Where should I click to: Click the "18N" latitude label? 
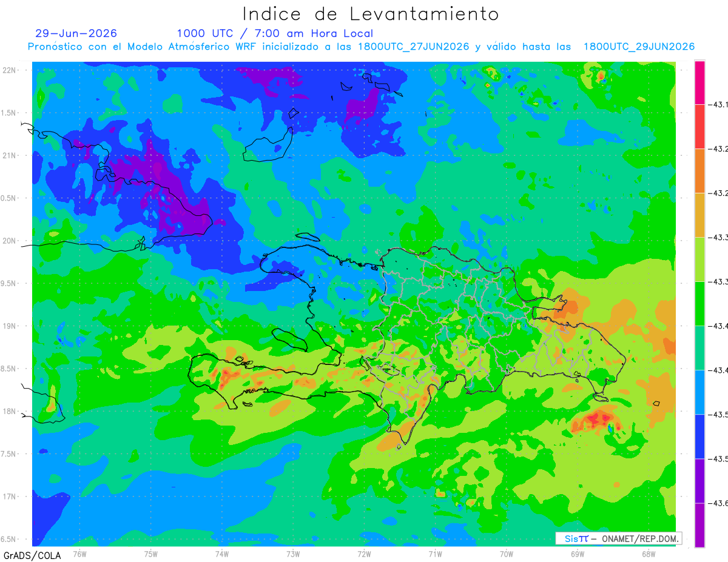(x=10, y=411)
